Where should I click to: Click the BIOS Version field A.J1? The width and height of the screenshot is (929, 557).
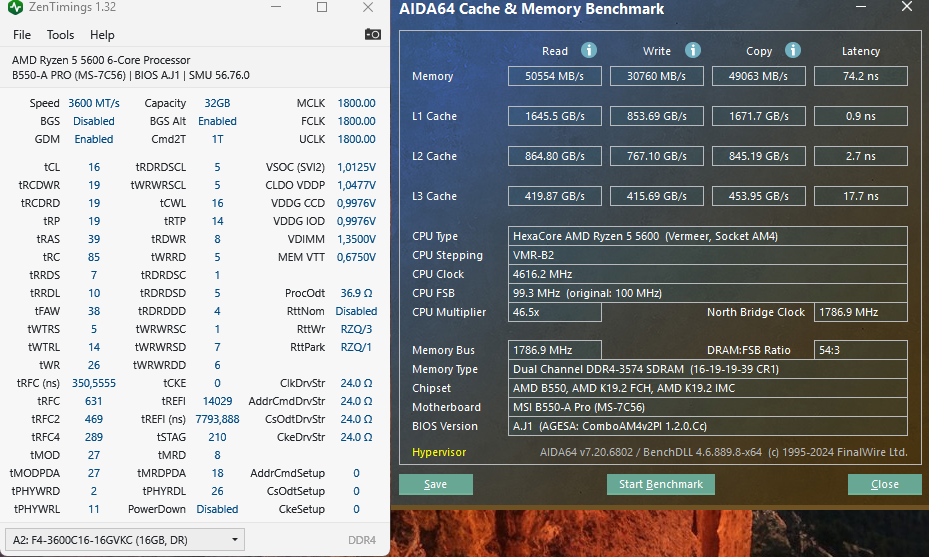707,425
